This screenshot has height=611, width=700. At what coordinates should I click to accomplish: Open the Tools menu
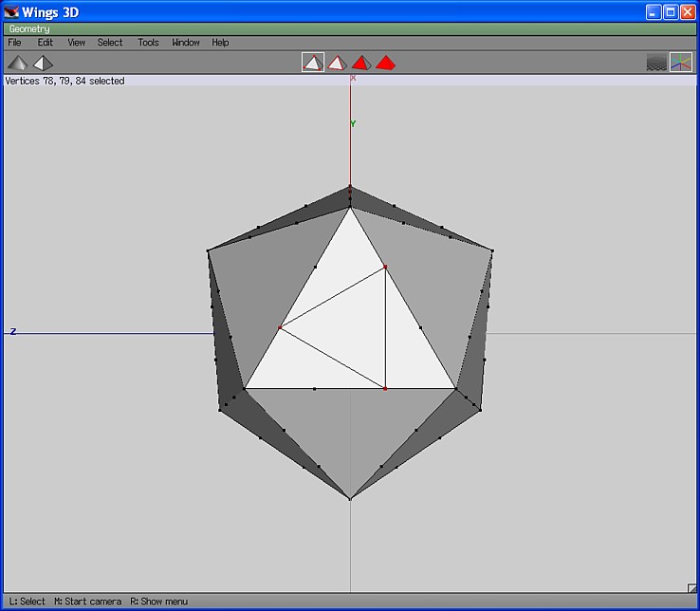point(148,43)
